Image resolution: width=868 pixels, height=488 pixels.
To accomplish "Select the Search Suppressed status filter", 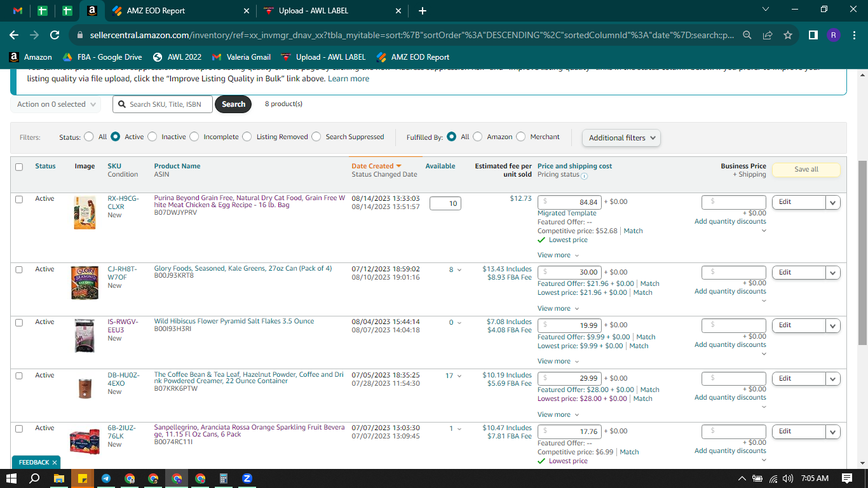I will coord(316,137).
